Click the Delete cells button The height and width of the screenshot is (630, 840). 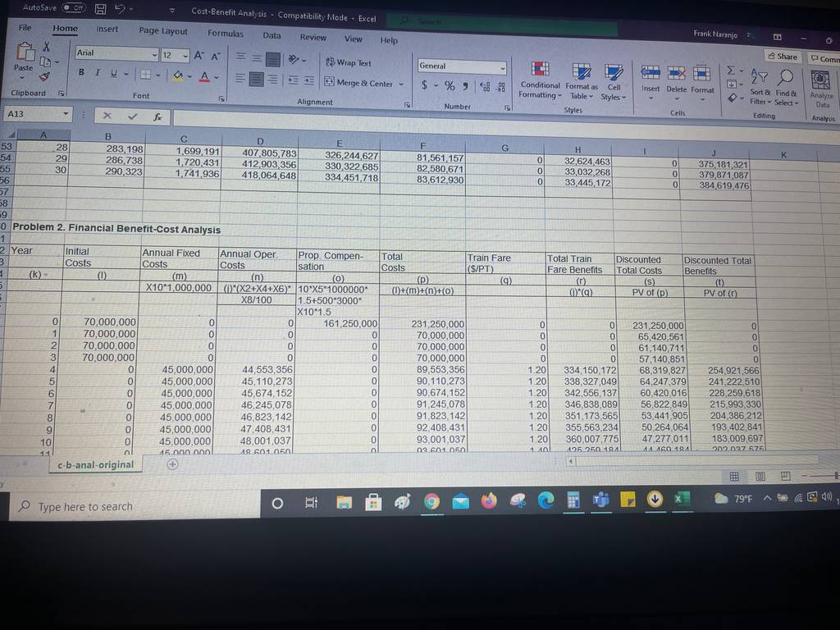(x=676, y=83)
